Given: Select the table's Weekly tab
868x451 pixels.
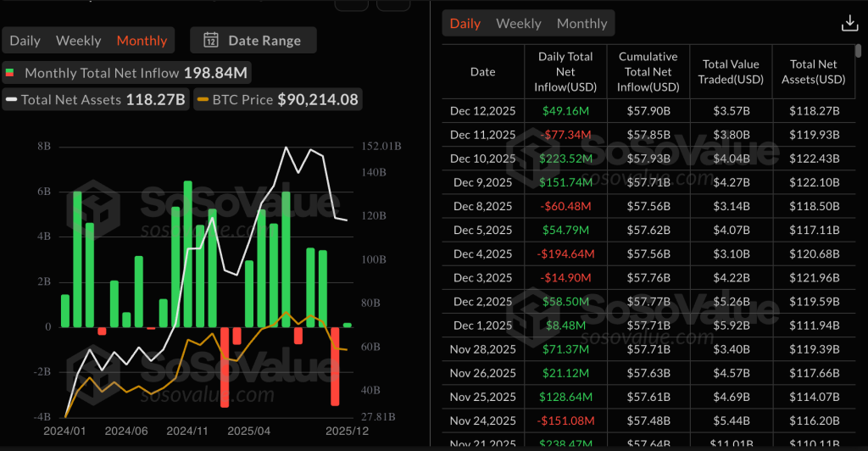Looking at the screenshot, I should coord(518,24).
